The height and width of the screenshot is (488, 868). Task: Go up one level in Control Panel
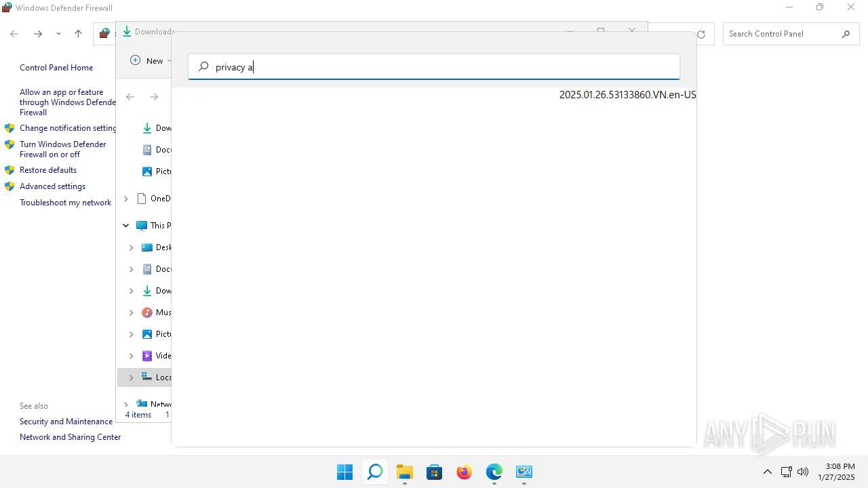[x=78, y=34]
